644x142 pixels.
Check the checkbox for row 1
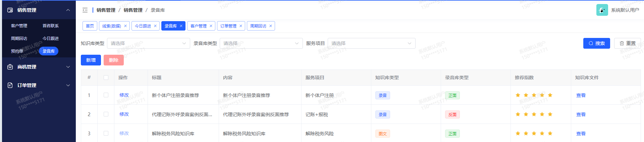(x=106, y=95)
